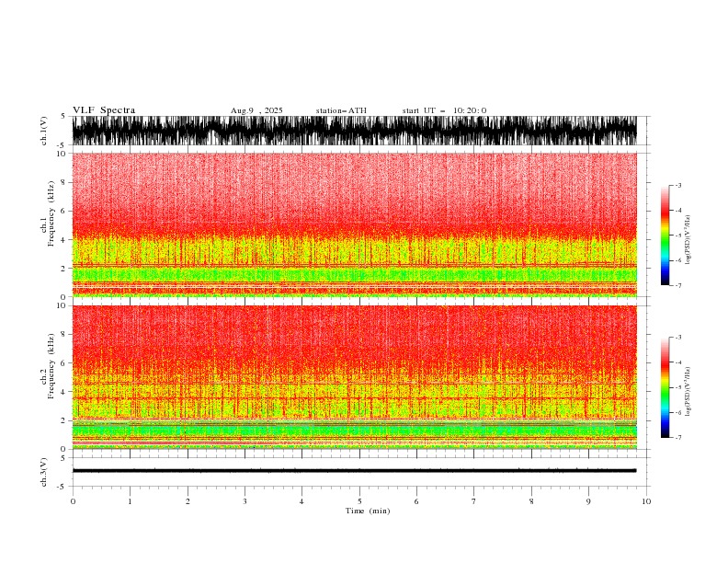Click time axis tick label '2'
Screen dimensions: 728x563
tap(188, 501)
